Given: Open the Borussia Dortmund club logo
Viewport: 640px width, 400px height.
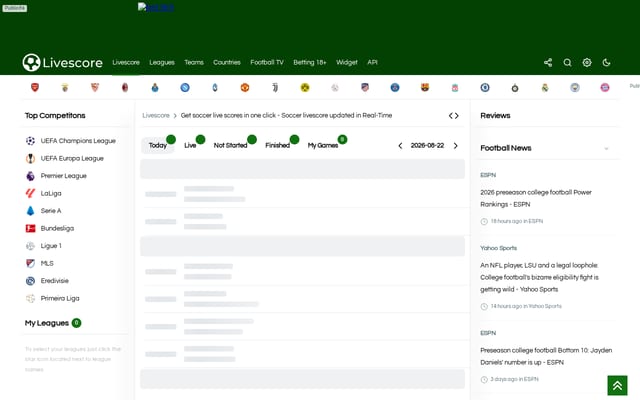Looking at the screenshot, I should [305, 87].
